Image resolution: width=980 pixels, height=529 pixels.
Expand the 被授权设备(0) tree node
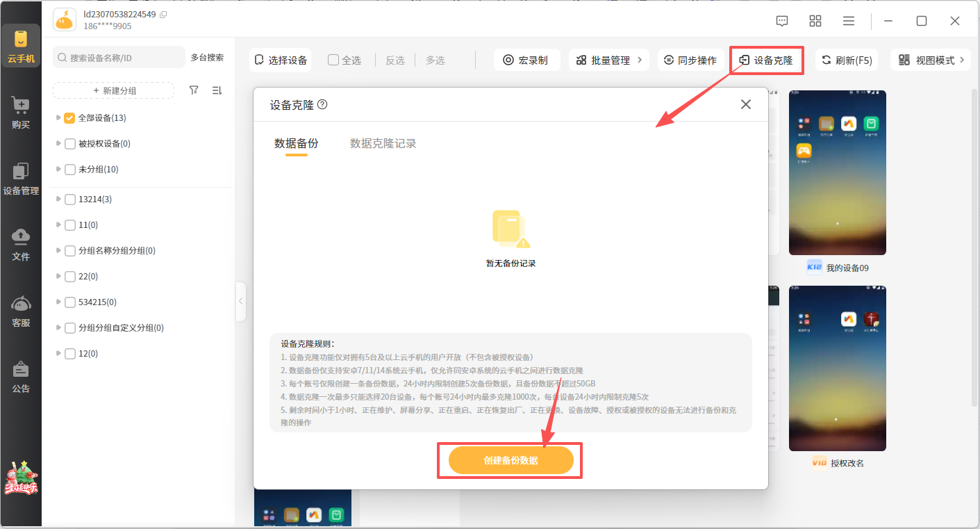coord(58,144)
